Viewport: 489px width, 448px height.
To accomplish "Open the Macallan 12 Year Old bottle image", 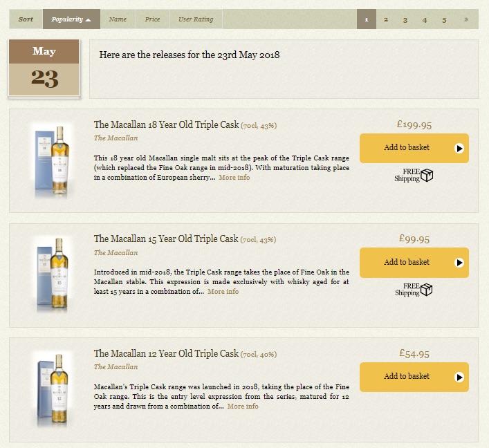I will (x=52, y=389).
